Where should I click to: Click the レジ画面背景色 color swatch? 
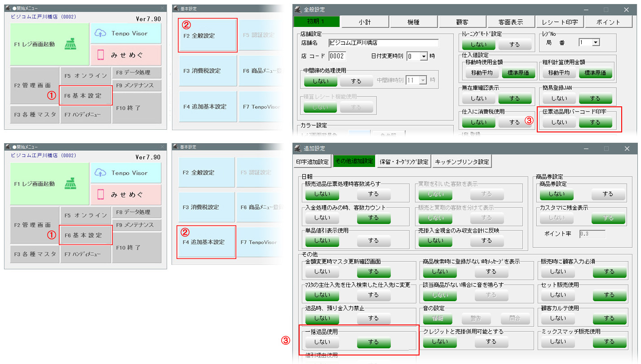click(x=359, y=134)
